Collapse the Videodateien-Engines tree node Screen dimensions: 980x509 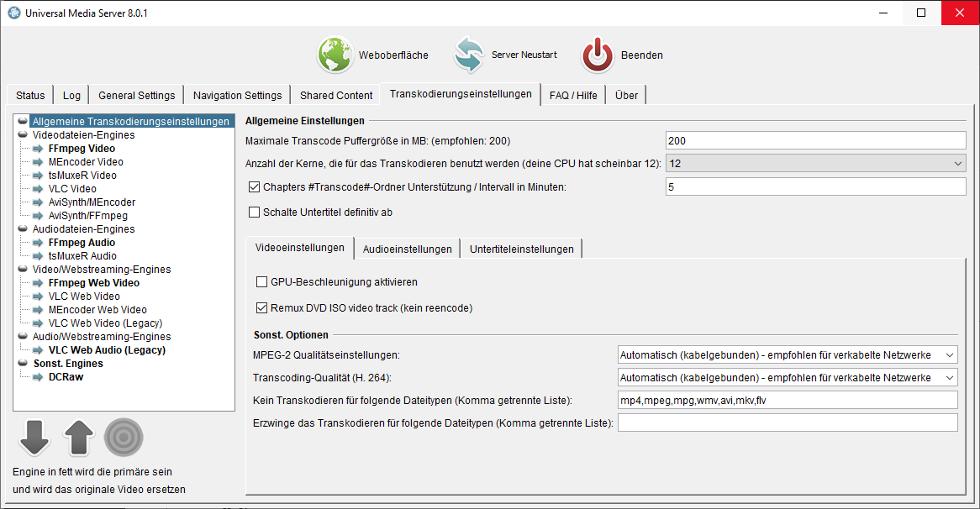pos(23,135)
